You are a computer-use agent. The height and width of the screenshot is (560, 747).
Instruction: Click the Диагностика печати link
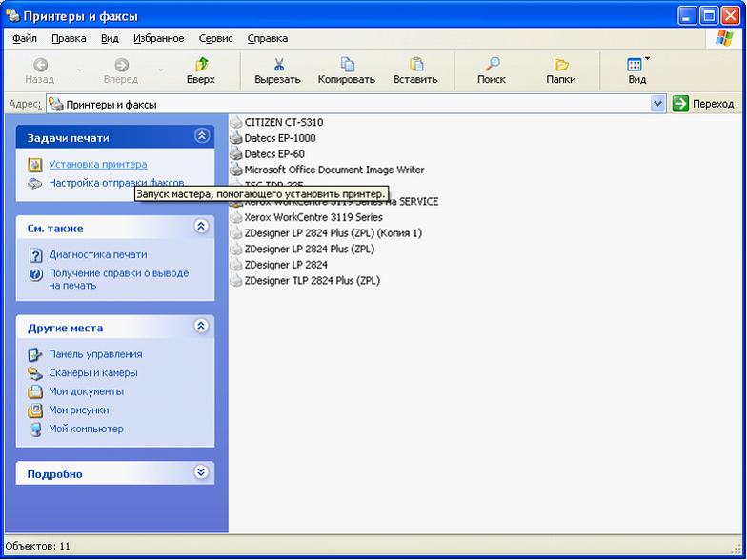(x=97, y=255)
